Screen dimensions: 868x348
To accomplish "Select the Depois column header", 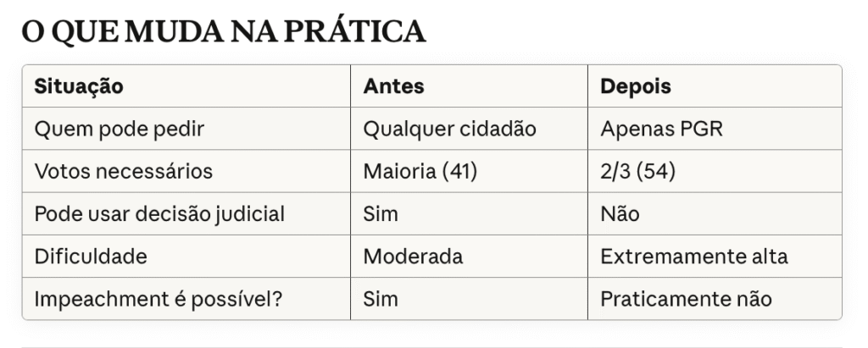I will (x=635, y=86).
